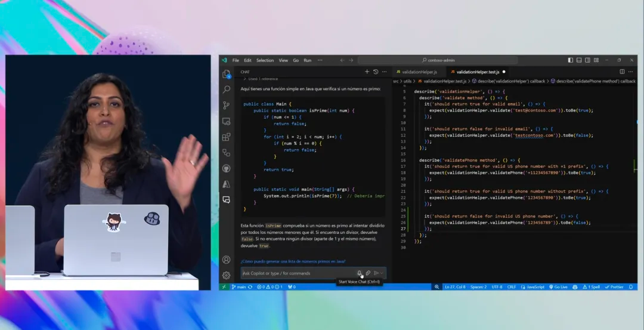Toggle the primary side bar layout button
Viewport: 644px width, 330px height.
tap(571, 60)
